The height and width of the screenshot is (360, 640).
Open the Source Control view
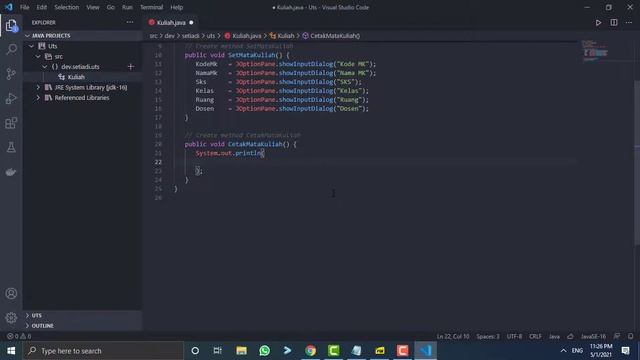point(11,74)
